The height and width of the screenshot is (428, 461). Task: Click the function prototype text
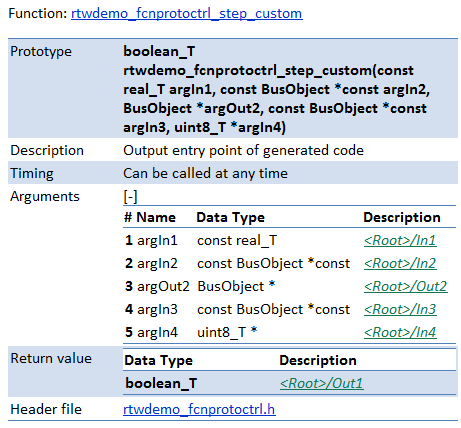coord(277,89)
